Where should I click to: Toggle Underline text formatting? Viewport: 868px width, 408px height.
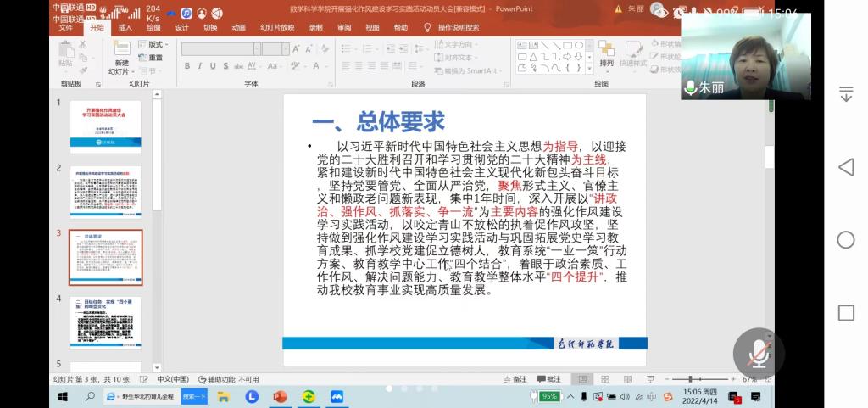click(214, 66)
